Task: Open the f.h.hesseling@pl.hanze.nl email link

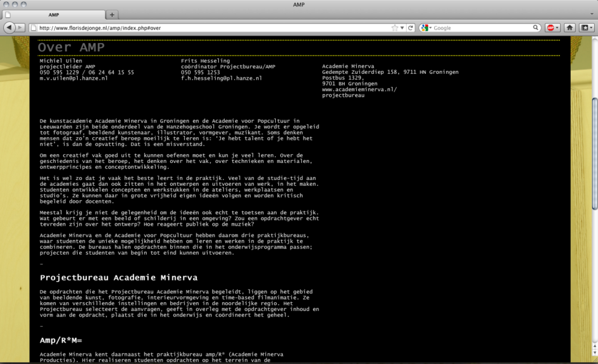Action: coord(221,78)
